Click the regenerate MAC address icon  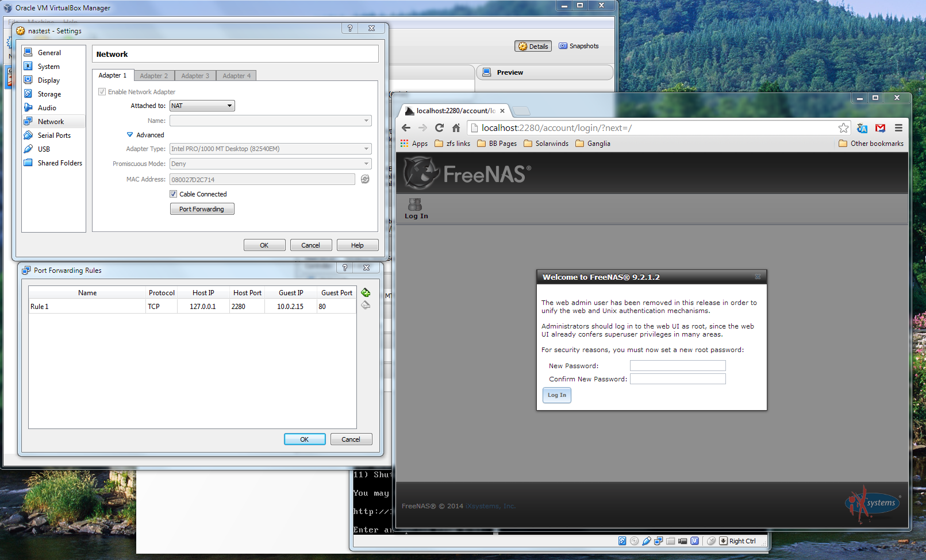tap(365, 179)
